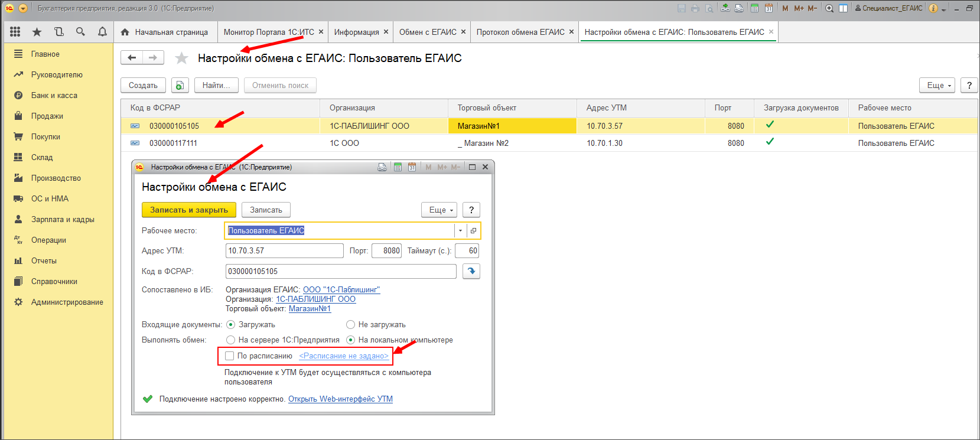
Task: Expand the Рабочее место dropdown arrow
Action: (x=460, y=230)
